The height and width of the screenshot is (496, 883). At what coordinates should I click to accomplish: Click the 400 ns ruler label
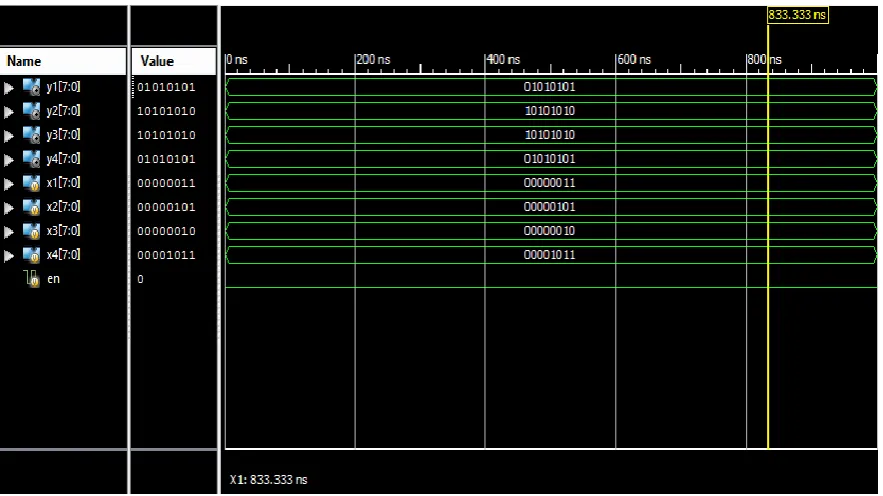(x=503, y=60)
